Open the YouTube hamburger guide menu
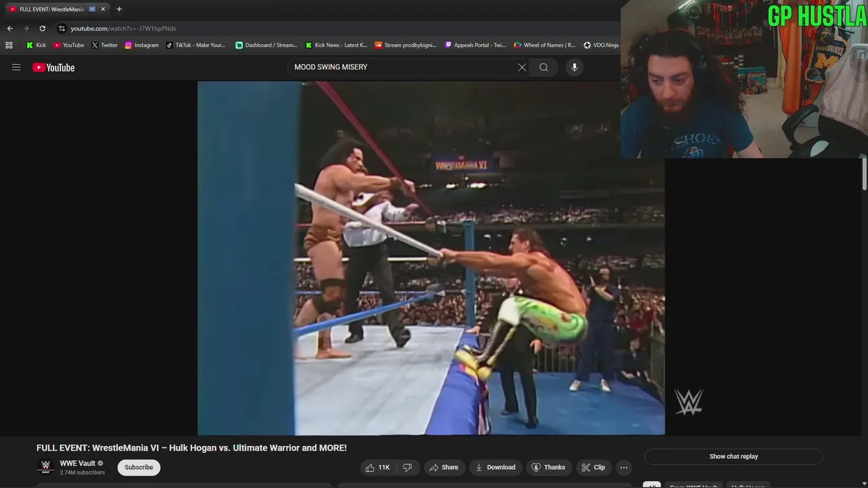 point(16,67)
